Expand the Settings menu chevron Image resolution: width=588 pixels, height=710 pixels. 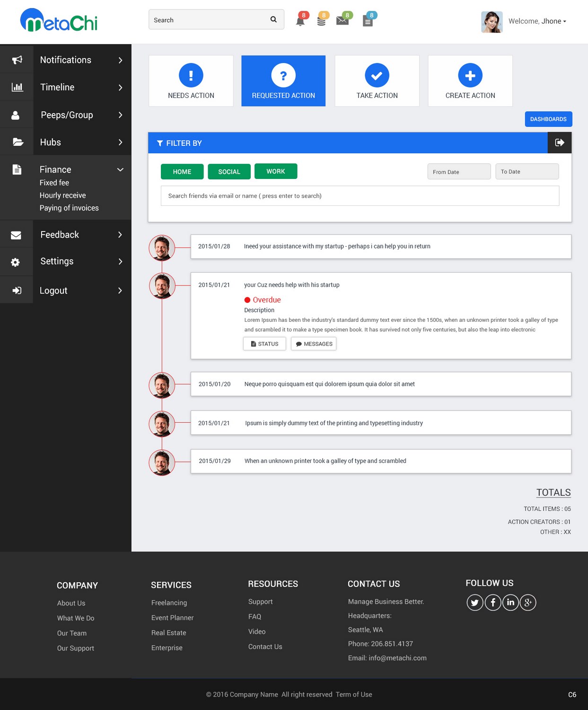120,262
